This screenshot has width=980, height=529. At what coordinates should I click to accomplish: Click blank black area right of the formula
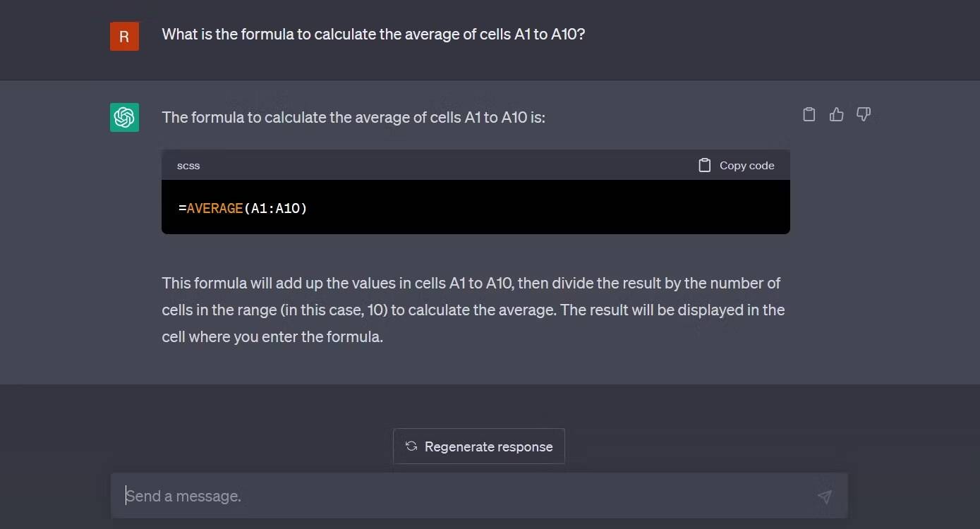(550, 208)
